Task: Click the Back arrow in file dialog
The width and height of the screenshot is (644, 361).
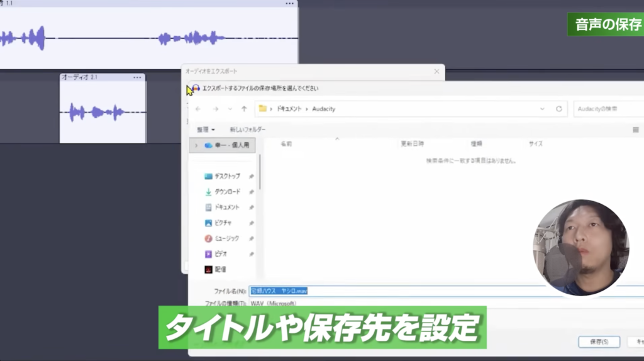Action: (x=198, y=109)
